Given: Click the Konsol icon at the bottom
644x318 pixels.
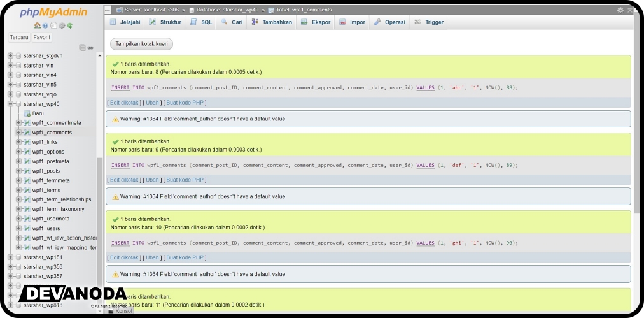Looking at the screenshot, I should tap(111, 311).
